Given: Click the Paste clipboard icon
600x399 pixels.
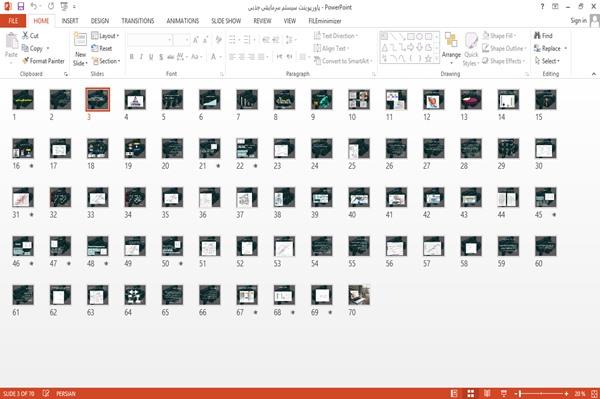Looking at the screenshot, I should (x=11, y=41).
